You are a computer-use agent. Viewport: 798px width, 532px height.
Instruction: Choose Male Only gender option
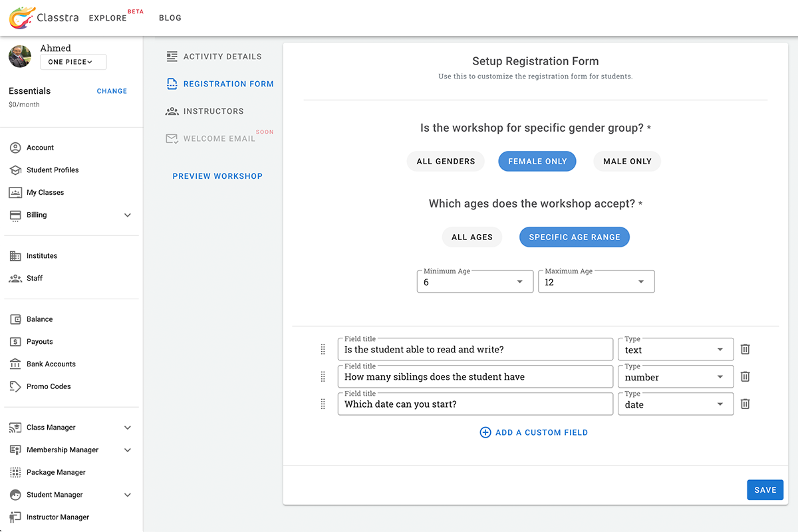click(x=626, y=161)
